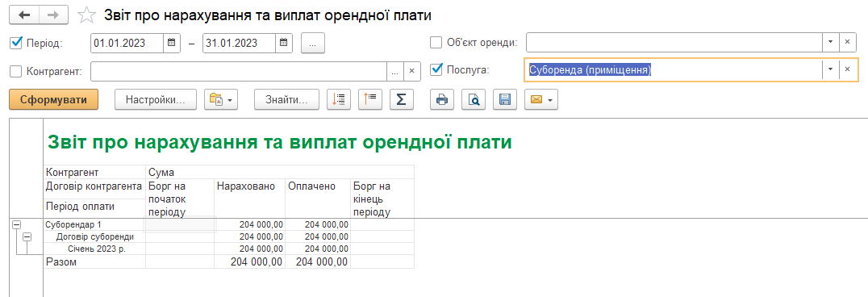Save report with the floppy disk icon

point(505,100)
